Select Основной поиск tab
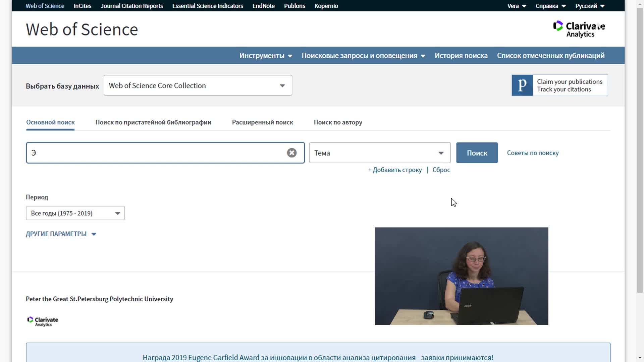 coord(50,122)
